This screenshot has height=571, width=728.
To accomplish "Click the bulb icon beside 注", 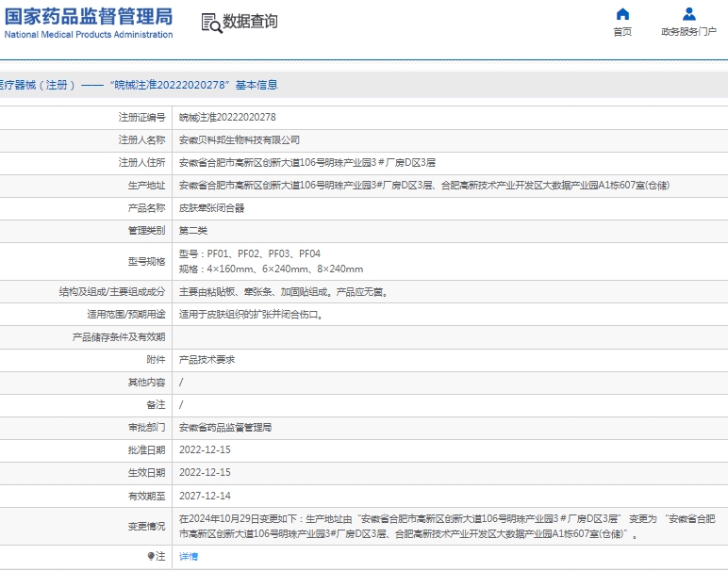I will 151,556.
